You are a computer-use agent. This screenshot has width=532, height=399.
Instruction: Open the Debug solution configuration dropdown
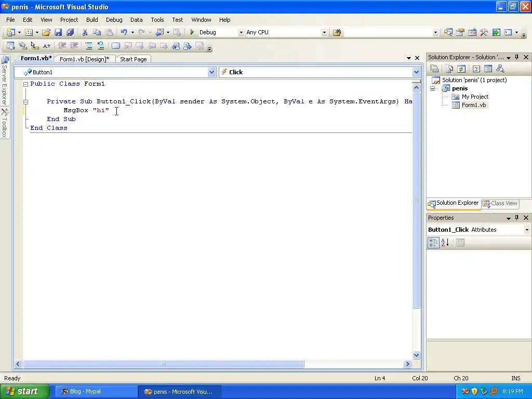(x=241, y=33)
